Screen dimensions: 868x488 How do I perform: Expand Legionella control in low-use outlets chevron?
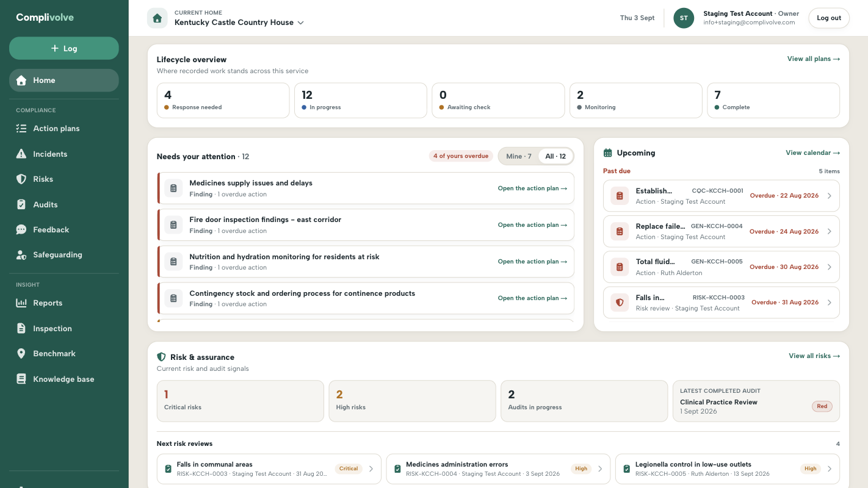point(829,468)
